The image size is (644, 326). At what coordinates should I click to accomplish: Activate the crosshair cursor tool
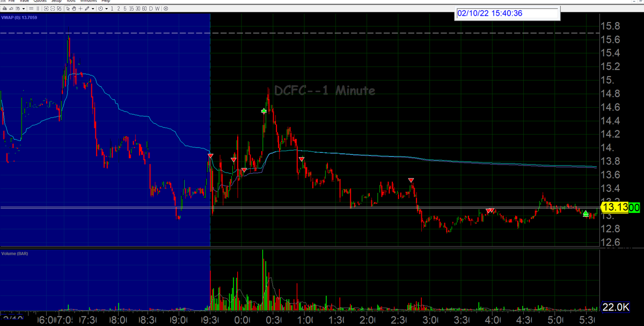(x=80, y=9)
